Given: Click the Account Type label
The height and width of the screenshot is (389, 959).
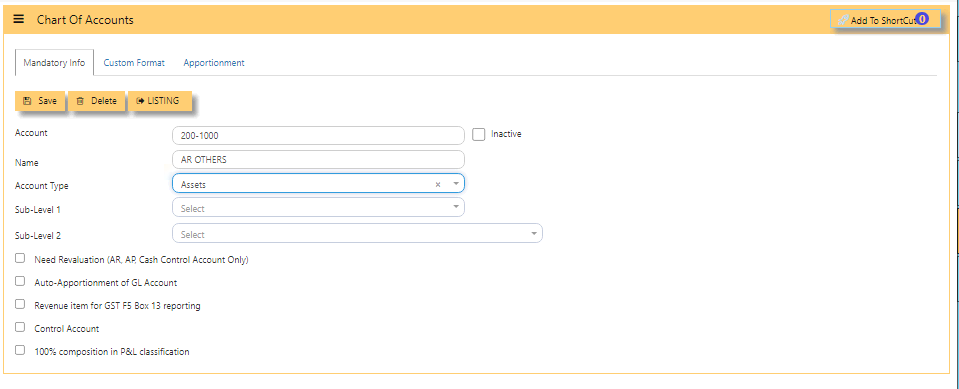Looking at the screenshot, I should pos(42,185).
